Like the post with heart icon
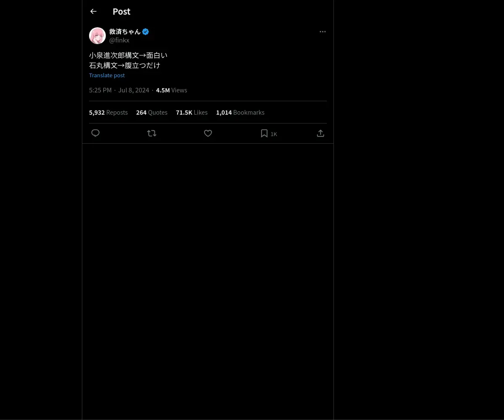The width and height of the screenshot is (504, 420). point(208,133)
